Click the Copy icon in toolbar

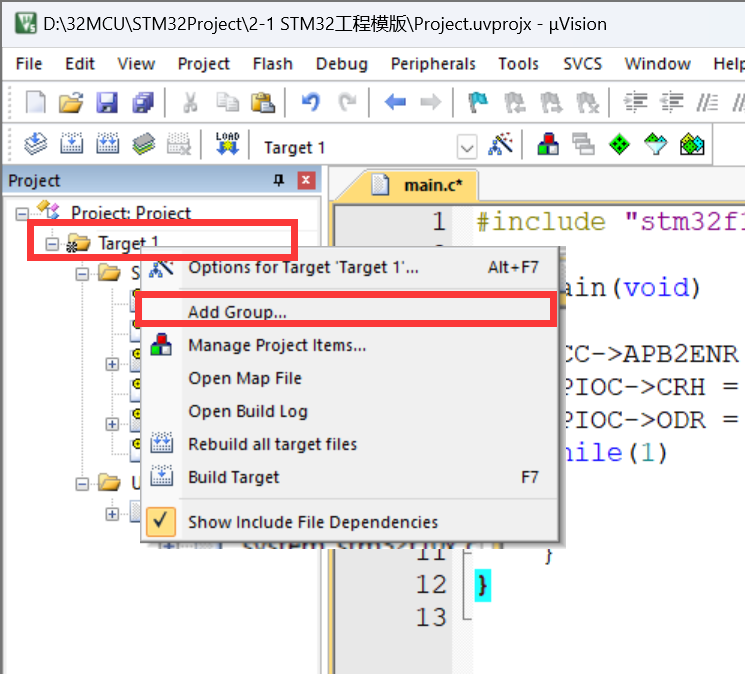click(x=227, y=102)
